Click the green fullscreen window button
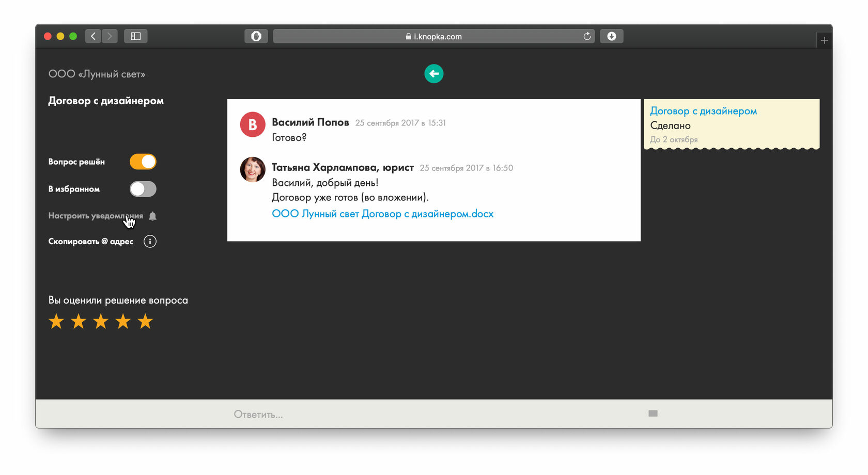The height and width of the screenshot is (475, 868). click(73, 36)
